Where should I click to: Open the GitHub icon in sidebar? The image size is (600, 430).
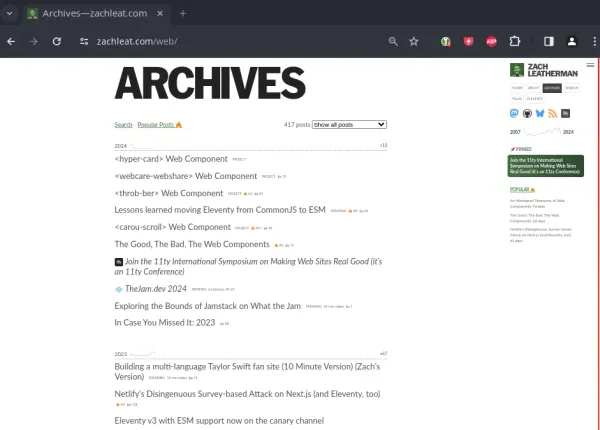(527, 113)
